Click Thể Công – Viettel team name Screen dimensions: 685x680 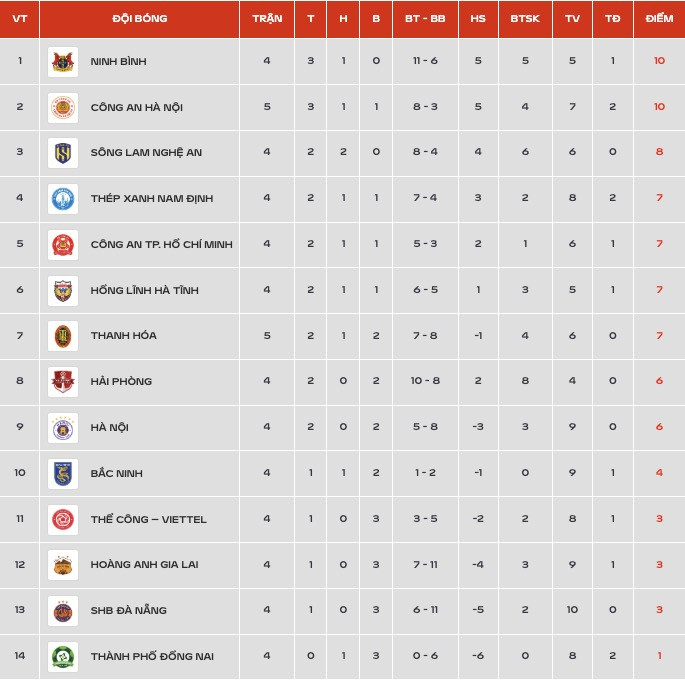[x=149, y=519]
